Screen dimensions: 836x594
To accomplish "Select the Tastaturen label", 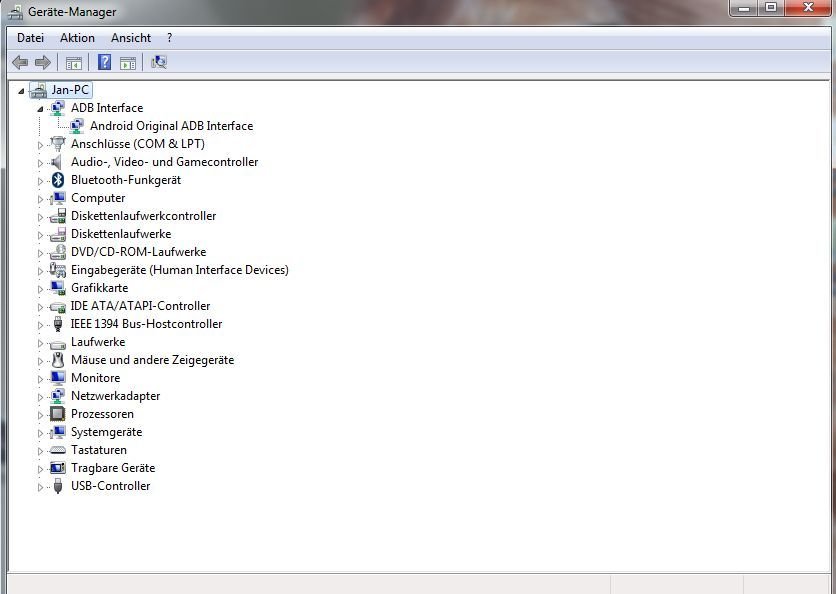I will pyautogui.click(x=99, y=450).
